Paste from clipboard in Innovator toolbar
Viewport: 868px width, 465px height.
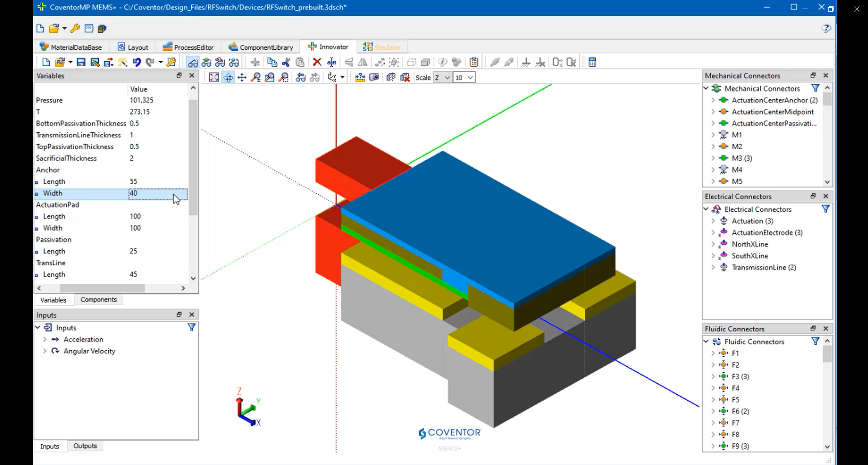tap(300, 62)
